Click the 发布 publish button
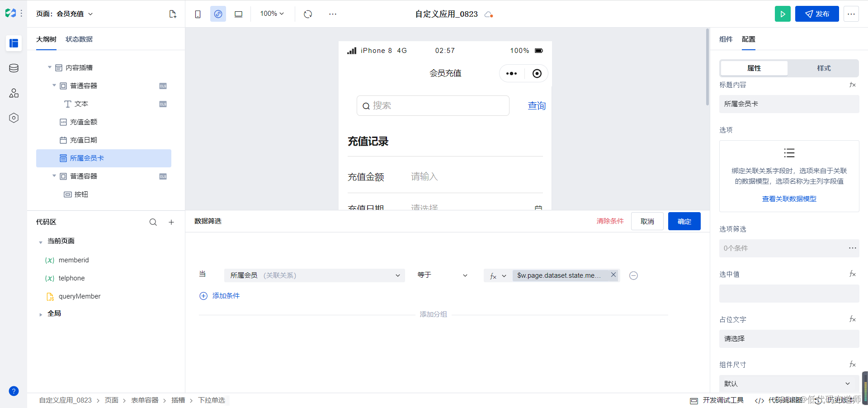This screenshot has width=868, height=408. pos(817,14)
